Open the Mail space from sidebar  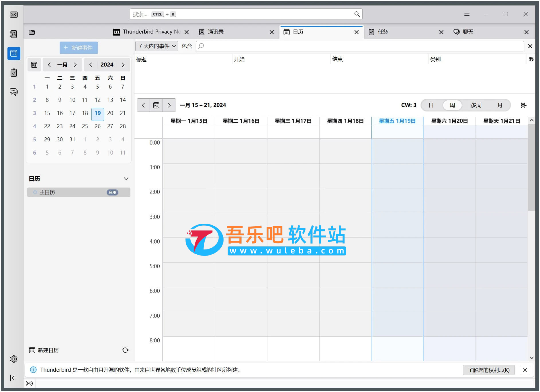[x=14, y=15]
